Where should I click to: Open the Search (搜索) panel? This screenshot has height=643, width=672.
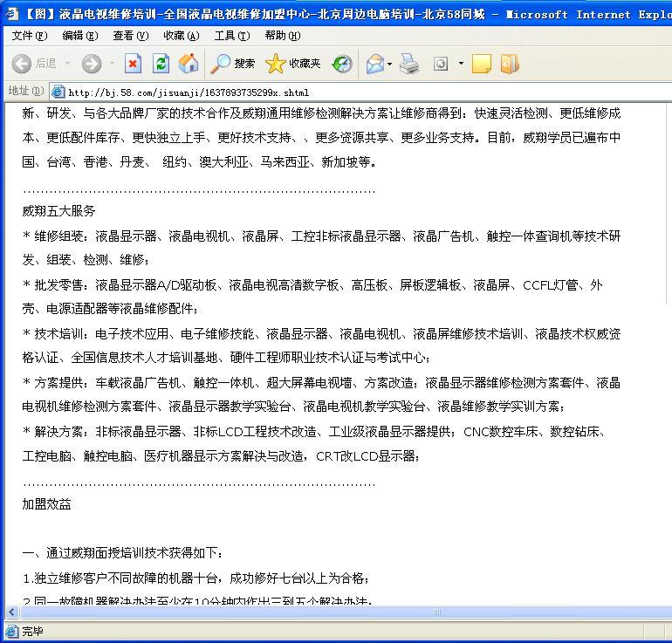click(x=233, y=64)
